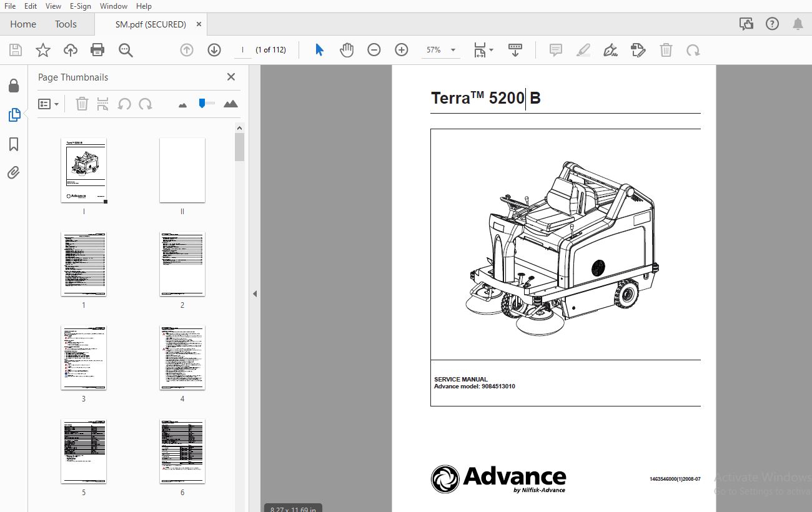
Task: Click the Save file icon
Action: tap(16, 50)
